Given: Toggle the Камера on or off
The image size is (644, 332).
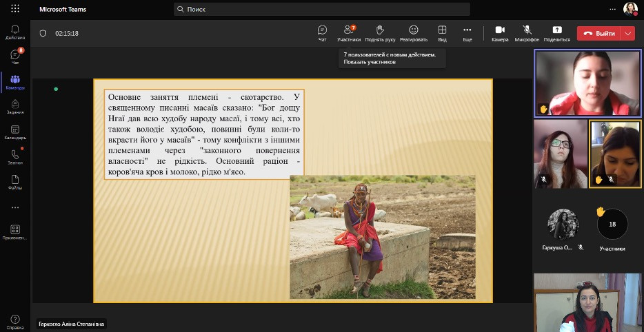Looking at the screenshot, I should point(500,32).
